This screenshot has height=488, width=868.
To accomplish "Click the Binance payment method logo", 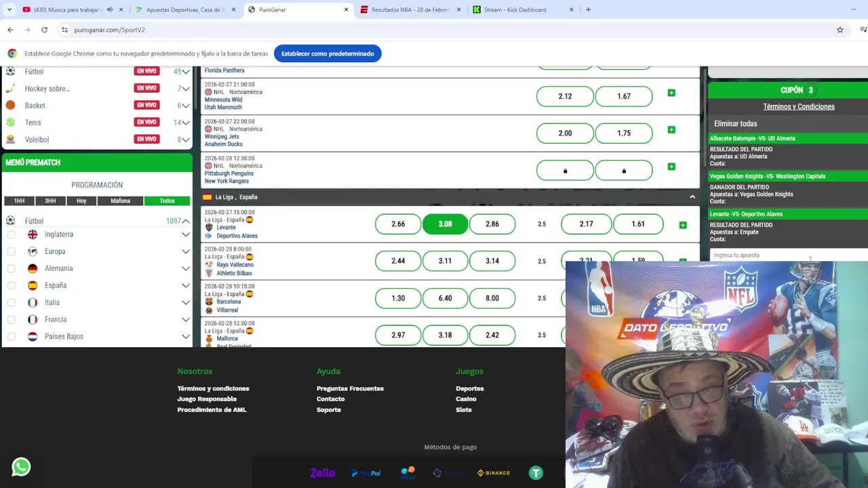I will pyautogui.click(x=493, y=473).
